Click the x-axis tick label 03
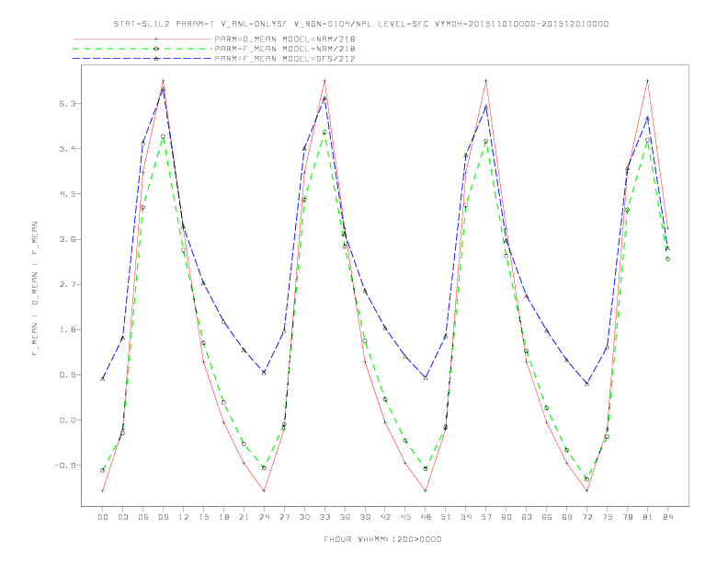 coord(122,517)
